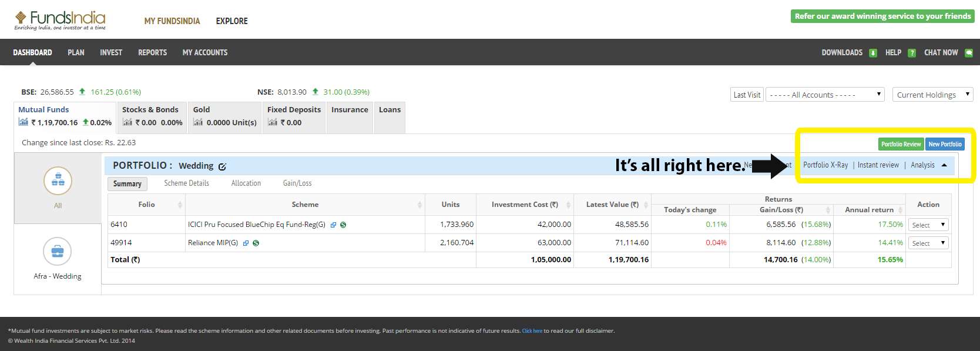The width and height of the screenshot is (980, 351).
Task: Click the green S icon for ICICI Pru
Action: click(343, 225)
